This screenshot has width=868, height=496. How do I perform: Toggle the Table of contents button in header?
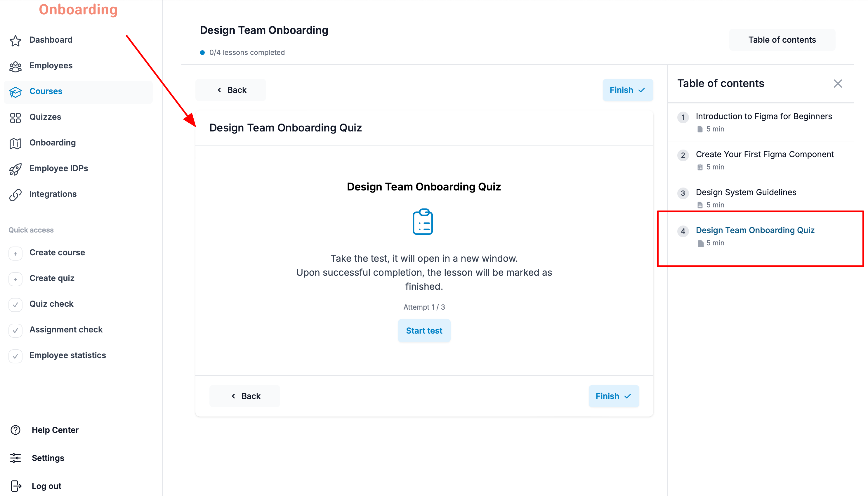[782, 40]
